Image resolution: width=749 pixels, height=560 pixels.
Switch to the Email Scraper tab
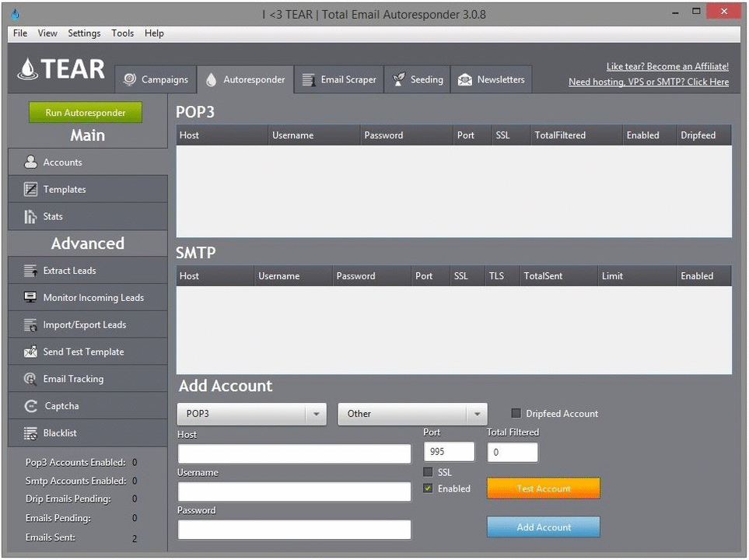(x=339, y=80)
